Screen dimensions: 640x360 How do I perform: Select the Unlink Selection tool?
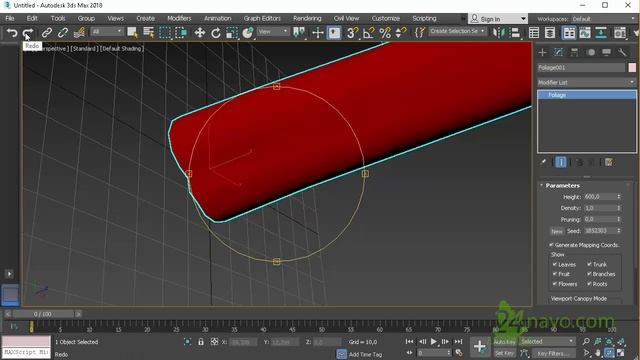(62, 33)
